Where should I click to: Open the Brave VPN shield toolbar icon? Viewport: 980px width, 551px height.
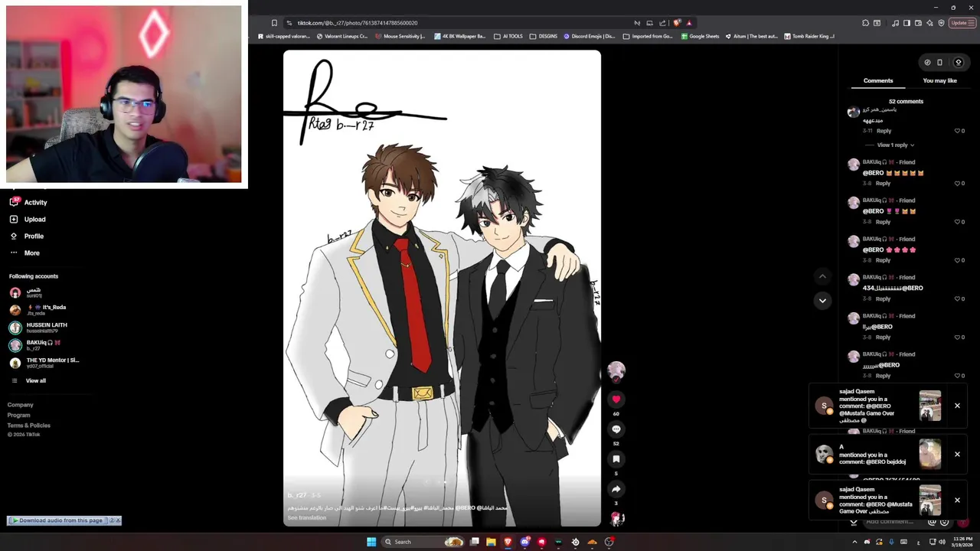pyautogui.click(x=941, y=23)
